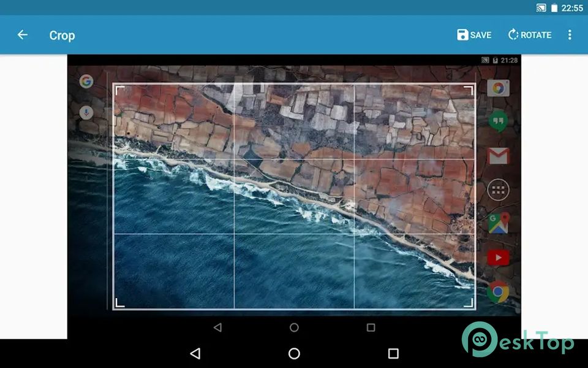Open the Chrome icon in the image
588x368 pixels.
click(x=498, y=292)
